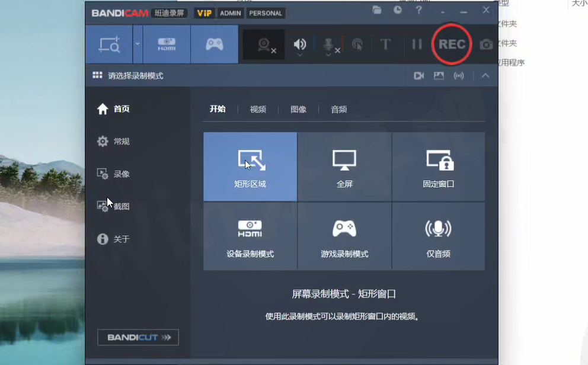The height and width of the screenshot is (365, 588).
Task: Open the scheduled recording clock icon
Action: pos(398,11)
